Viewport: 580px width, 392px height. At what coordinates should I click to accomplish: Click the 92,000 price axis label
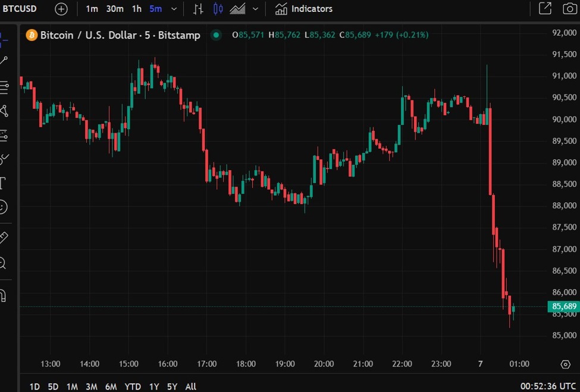point(564,33)
